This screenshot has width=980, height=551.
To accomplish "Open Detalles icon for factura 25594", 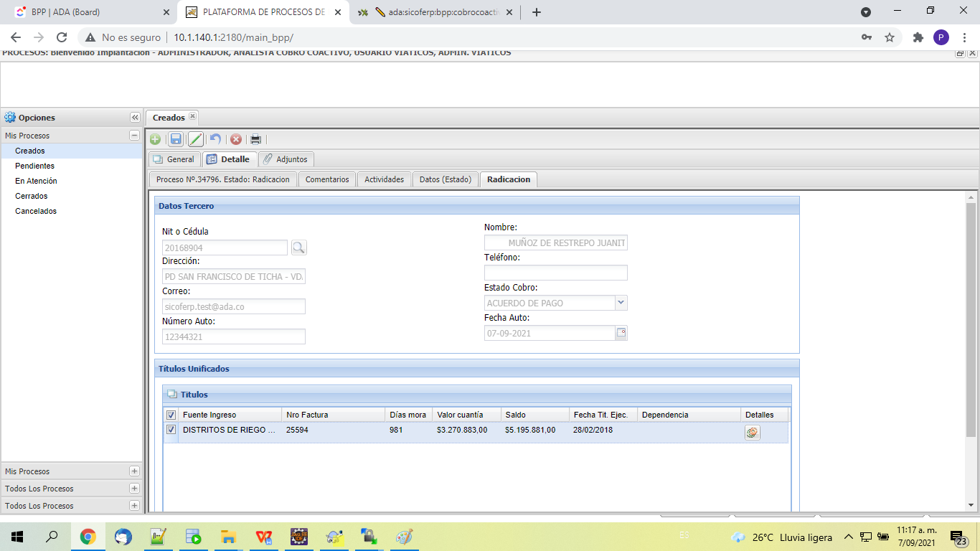I will coord(752,433).
